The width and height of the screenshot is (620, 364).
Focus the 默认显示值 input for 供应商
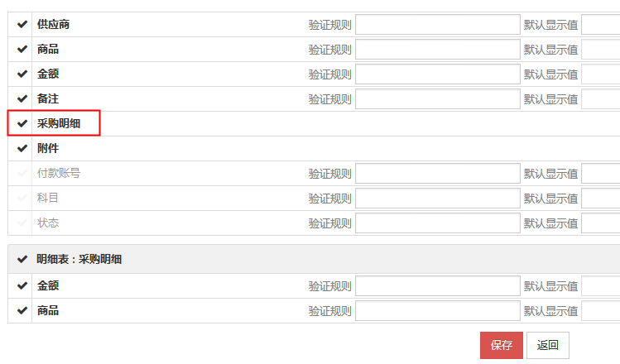coord(600,25)
